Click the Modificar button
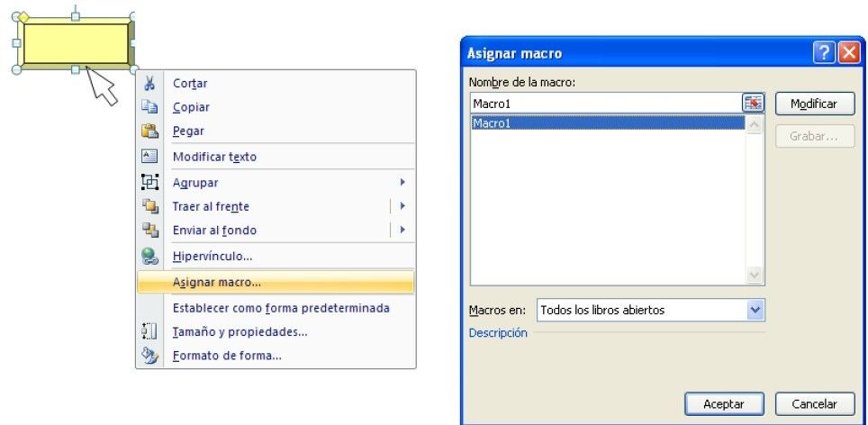 815,104
